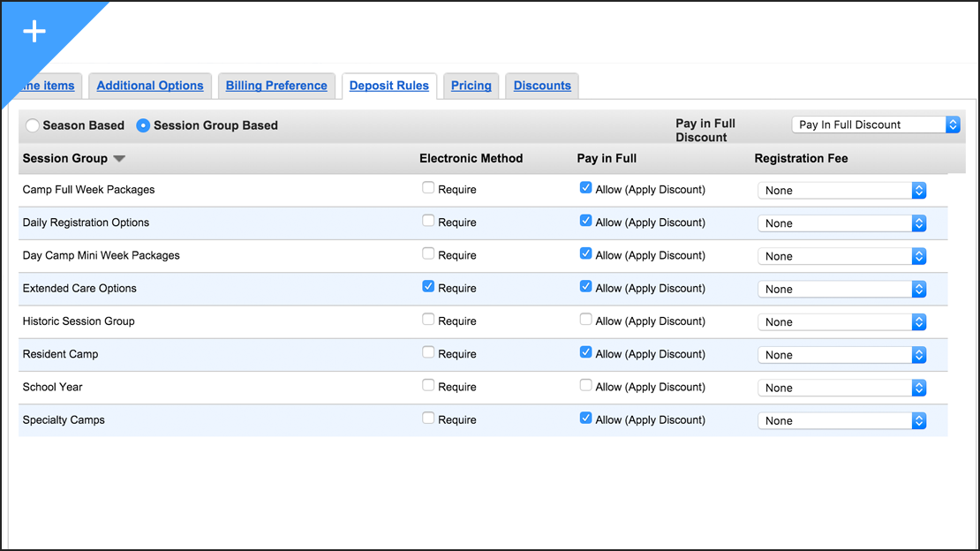This screenshot has width=980, height=551.
Task: Select the School Year row name
Action: point(52,387)
